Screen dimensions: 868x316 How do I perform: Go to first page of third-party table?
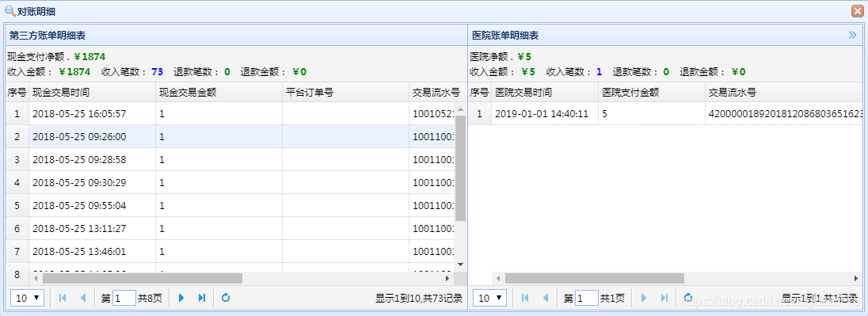(63, 298)
